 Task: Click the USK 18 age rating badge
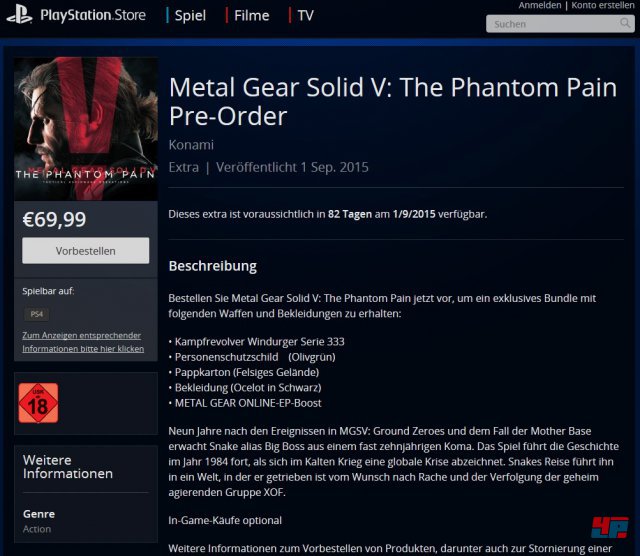38,403
